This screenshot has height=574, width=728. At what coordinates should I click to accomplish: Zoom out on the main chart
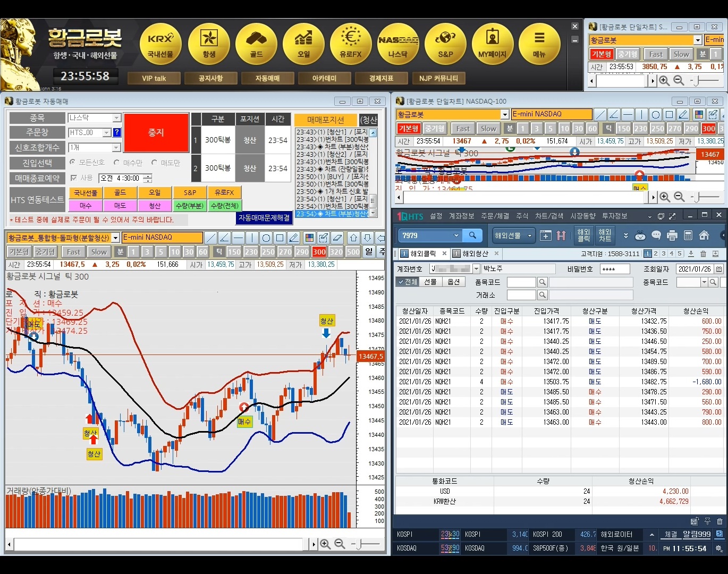[x=340, y=544]
